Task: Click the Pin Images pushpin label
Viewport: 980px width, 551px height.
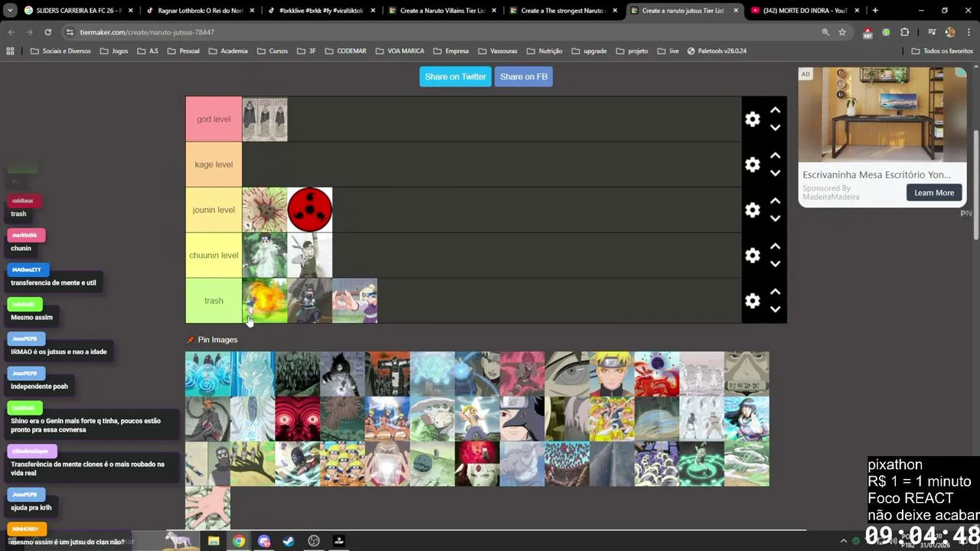Action: [x=212, y=340]
